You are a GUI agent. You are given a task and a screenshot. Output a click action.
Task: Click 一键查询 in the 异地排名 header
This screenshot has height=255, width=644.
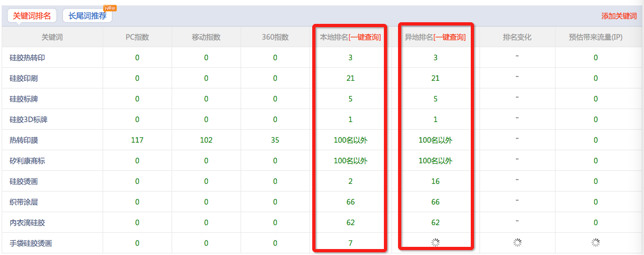tap(450, 37)
